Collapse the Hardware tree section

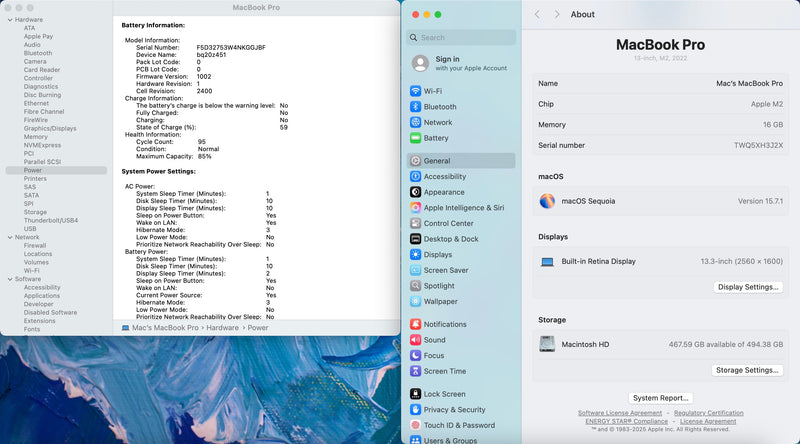9,20
